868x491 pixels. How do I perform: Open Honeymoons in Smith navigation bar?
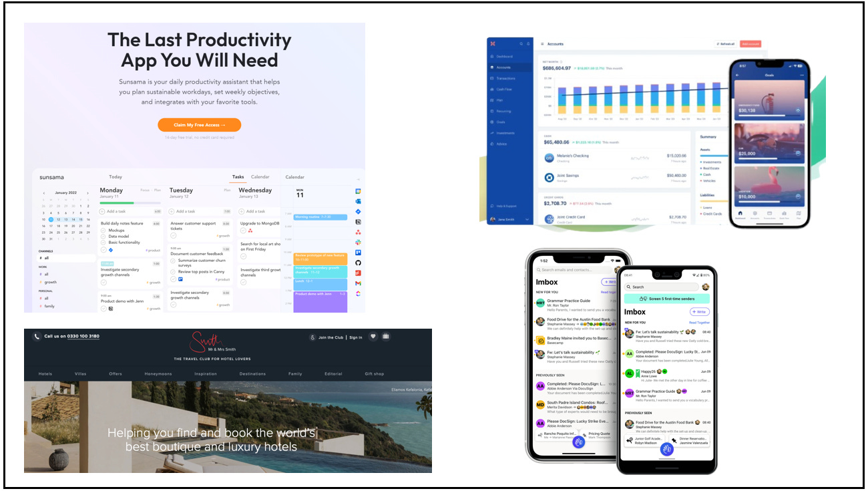pos(158,374)
